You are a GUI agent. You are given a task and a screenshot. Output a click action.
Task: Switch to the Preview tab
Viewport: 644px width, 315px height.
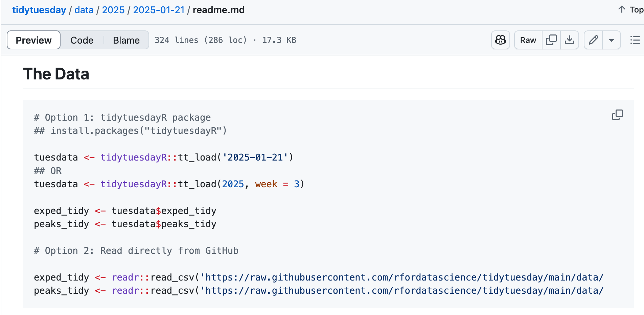click(33, 40)
